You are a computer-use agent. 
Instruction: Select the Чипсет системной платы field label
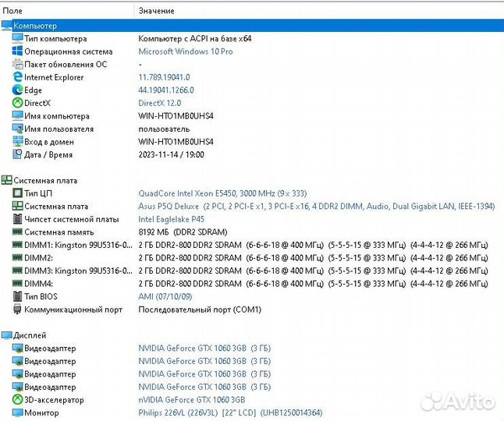coord(72,219)
